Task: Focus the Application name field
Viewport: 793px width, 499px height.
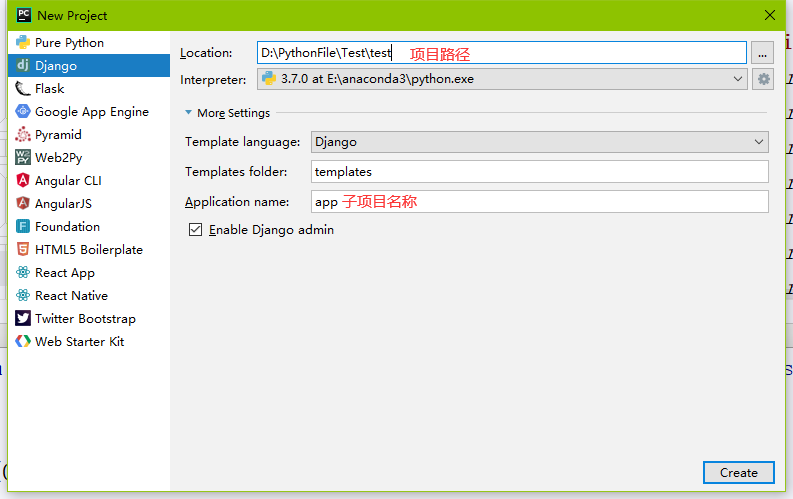Action: (540, 202)
